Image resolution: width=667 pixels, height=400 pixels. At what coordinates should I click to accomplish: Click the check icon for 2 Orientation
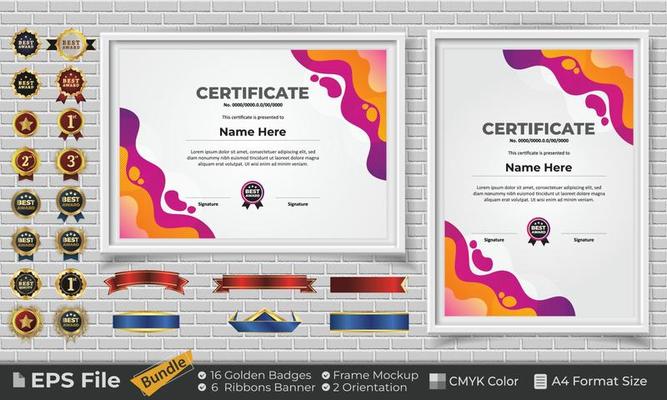pyautogui.click(x=326, y=387)
